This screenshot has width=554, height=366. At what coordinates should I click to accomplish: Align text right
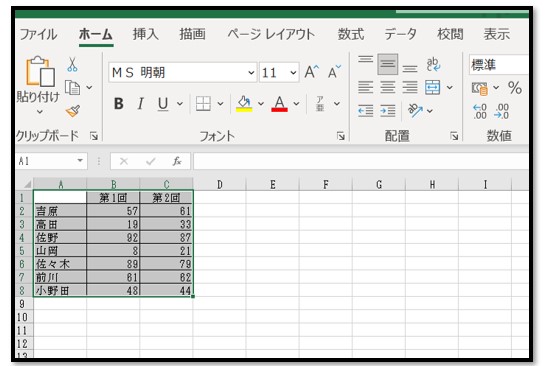point(410,87)
